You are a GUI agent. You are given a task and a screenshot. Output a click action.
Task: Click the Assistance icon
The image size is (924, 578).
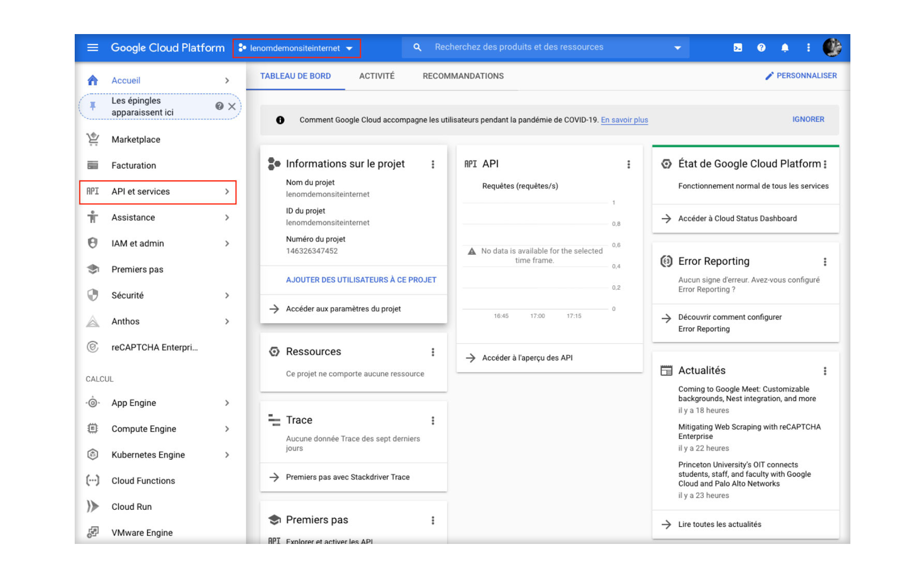93,217
